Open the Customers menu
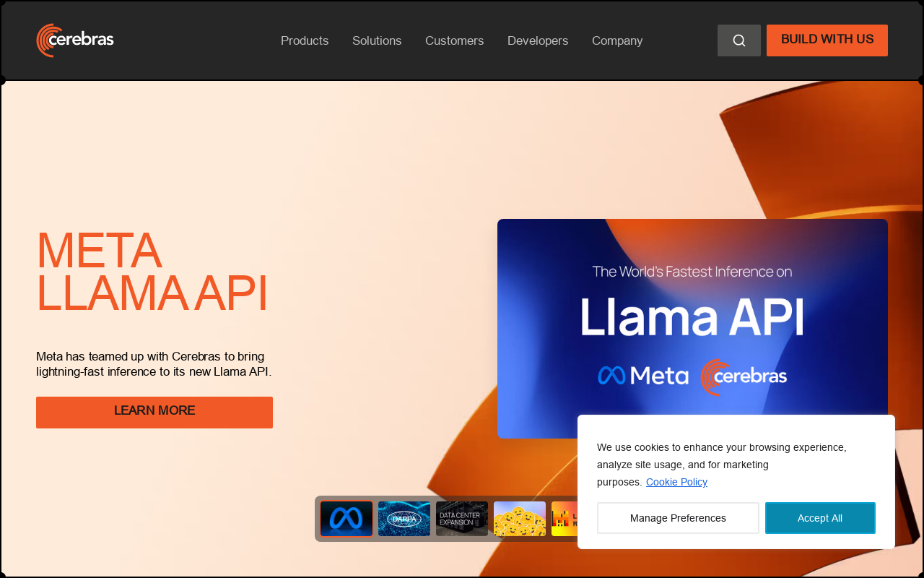The image size is (924, 578). coord(455,40)
